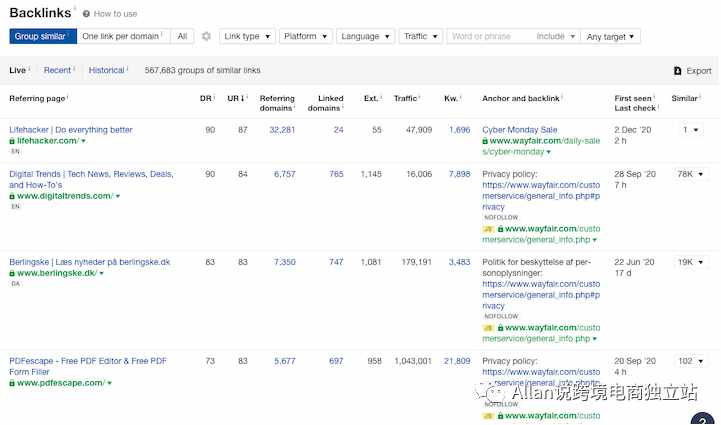This screenshot has height=425, width=721.
Task: Open keywords count 7,898
Action: [x=459, y=174]
